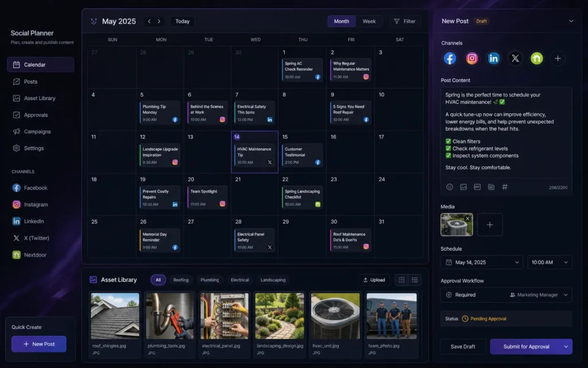The image size is (588, 368).
Task: Go to next month arrow
Action: click(159, 21)
